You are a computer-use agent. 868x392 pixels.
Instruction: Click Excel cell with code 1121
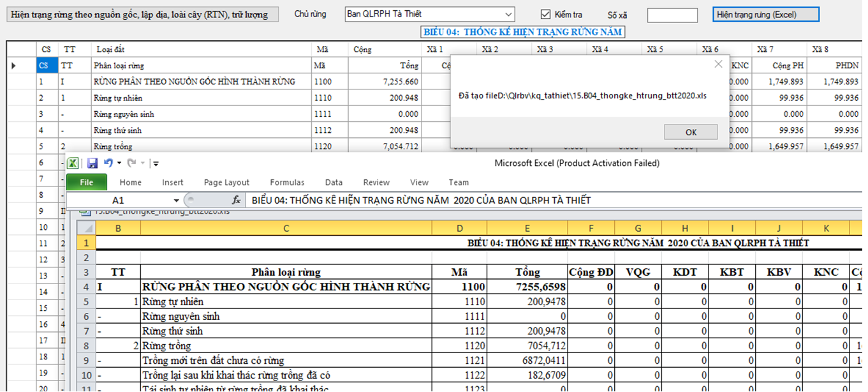(459, 360)
